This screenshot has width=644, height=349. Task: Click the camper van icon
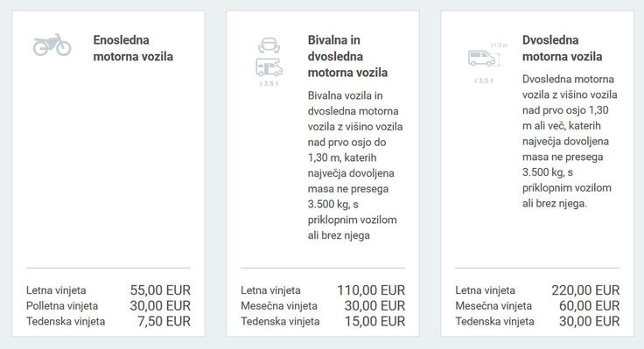click(269, 67)
